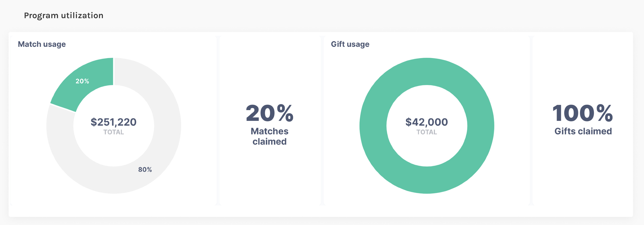
Task: Click TOTAL text under $42,000
Action: tap(427, 132)
